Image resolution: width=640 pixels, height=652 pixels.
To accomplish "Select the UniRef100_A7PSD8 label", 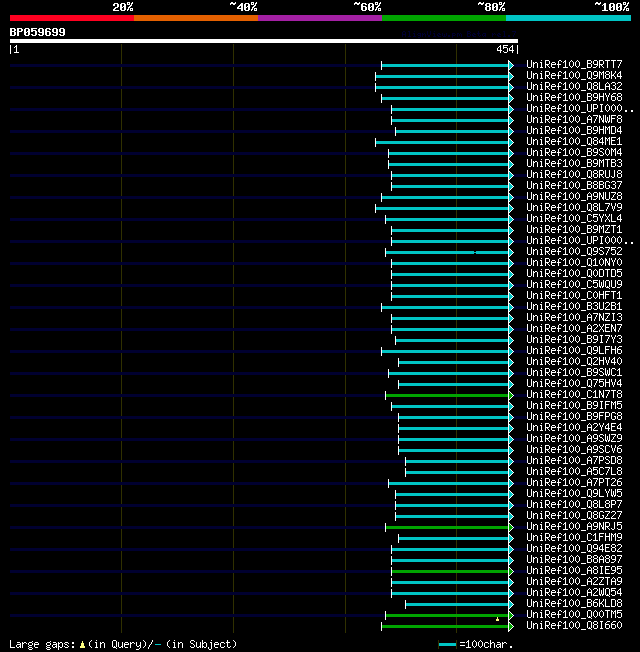I will 574,461.
